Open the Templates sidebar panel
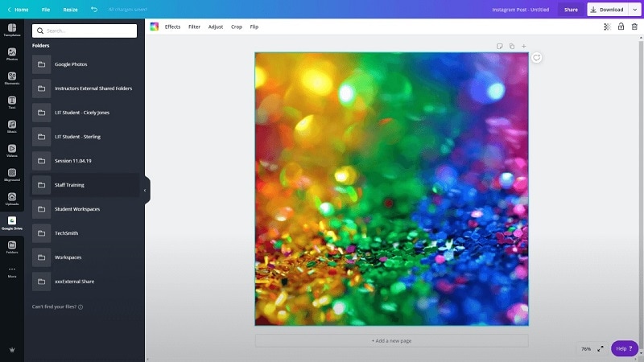Viewport: 644px width, 362px height. coord(12,30)
